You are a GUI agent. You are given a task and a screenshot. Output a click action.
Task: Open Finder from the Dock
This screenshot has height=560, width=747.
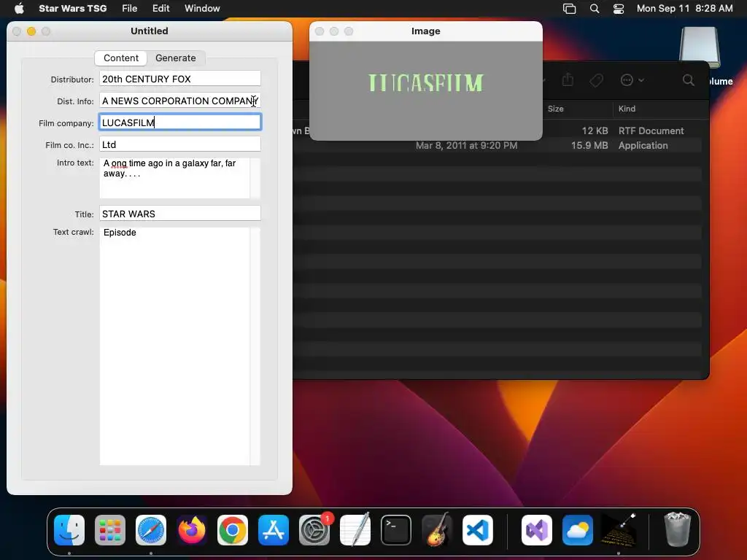(x=69, y=530)
